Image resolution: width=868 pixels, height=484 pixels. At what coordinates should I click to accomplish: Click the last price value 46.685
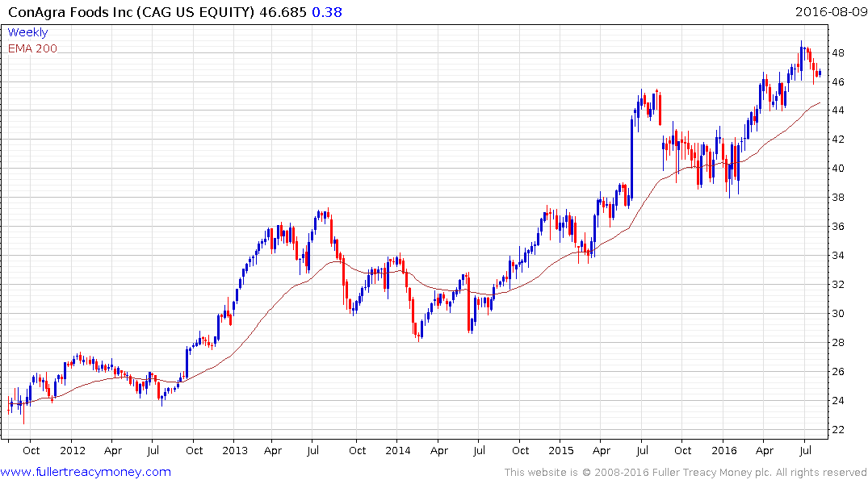pyautogui.click(x=283, y=12)
